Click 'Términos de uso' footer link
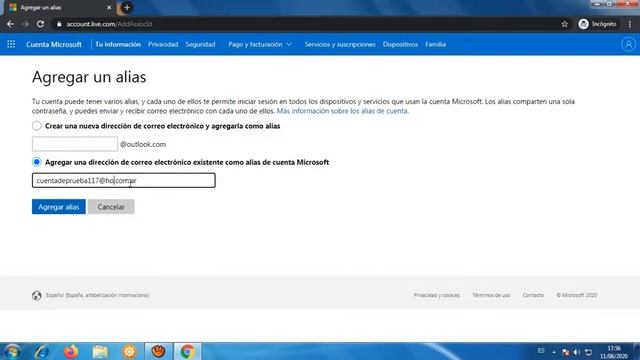The width and height of the screenshot is (640, 360). [491, 295]
